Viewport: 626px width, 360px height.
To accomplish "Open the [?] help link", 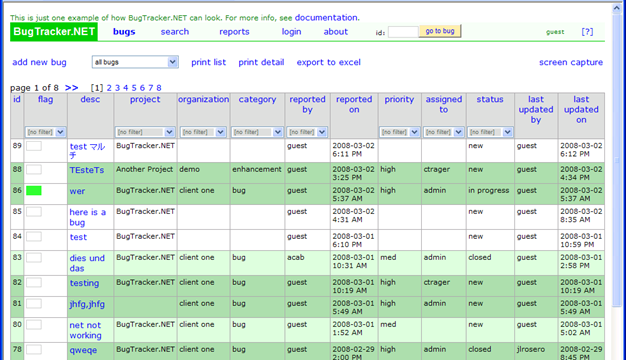I will tap(587, 32).
